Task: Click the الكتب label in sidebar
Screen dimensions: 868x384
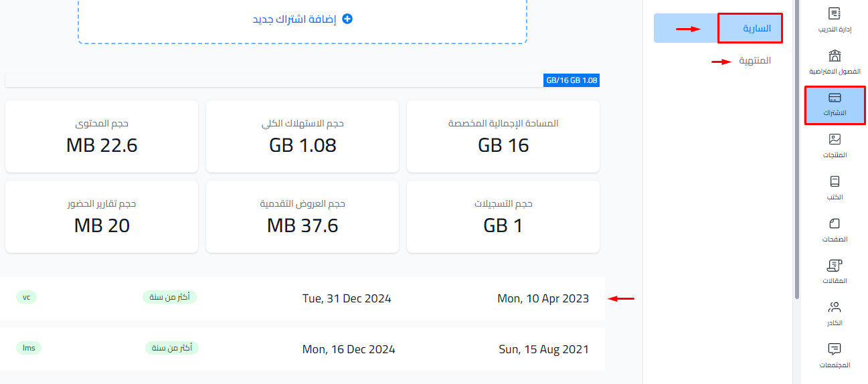Action: pyautogui.click(x=834, y=197)
